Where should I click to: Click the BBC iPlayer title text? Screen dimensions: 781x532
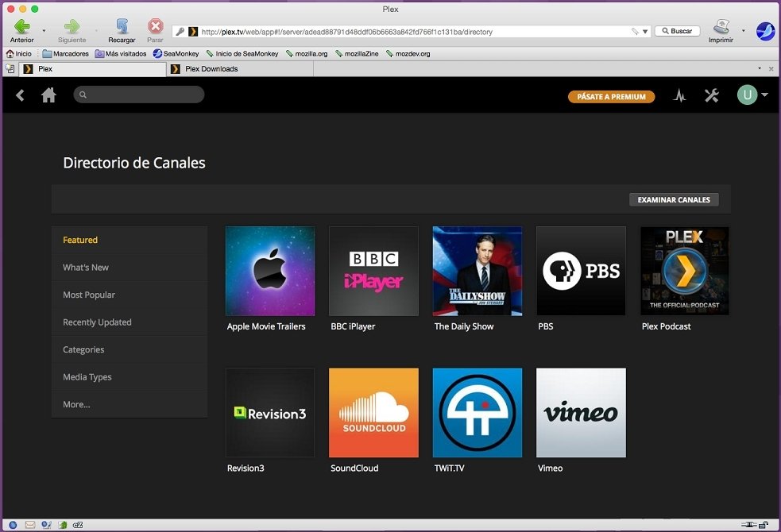click(x=353, y=326)
